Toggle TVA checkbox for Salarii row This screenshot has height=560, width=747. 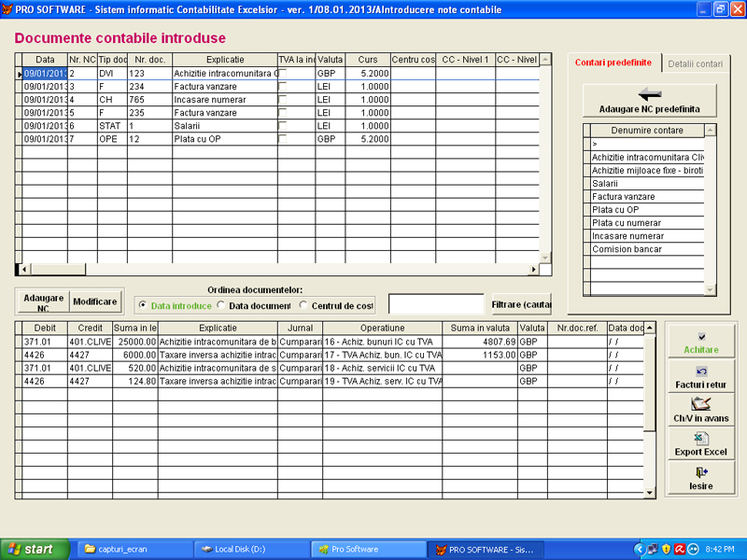tap(283, 125)
